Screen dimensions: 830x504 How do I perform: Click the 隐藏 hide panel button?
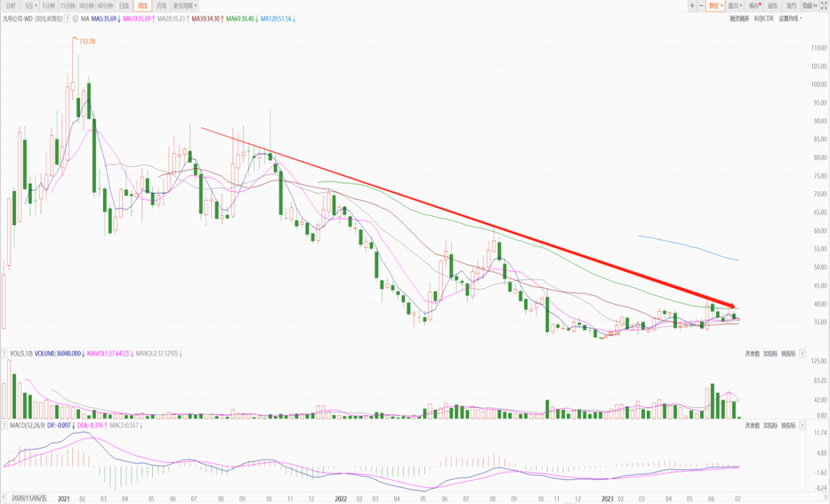pos(809,6)
